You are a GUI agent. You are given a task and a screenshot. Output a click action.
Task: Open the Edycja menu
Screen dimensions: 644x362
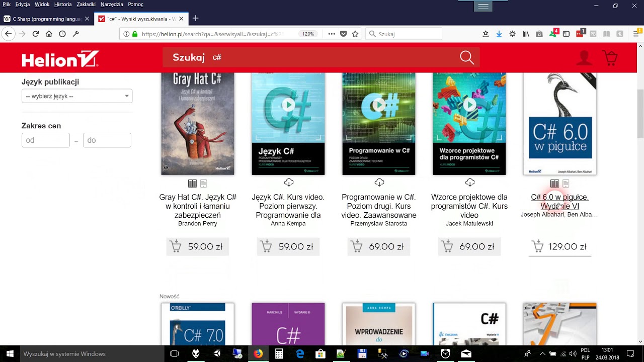pos(22,4)
